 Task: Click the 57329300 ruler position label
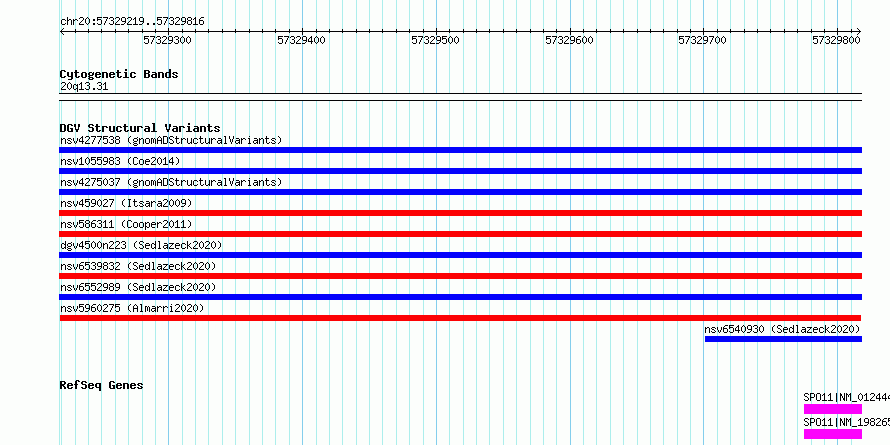[167, 40]
